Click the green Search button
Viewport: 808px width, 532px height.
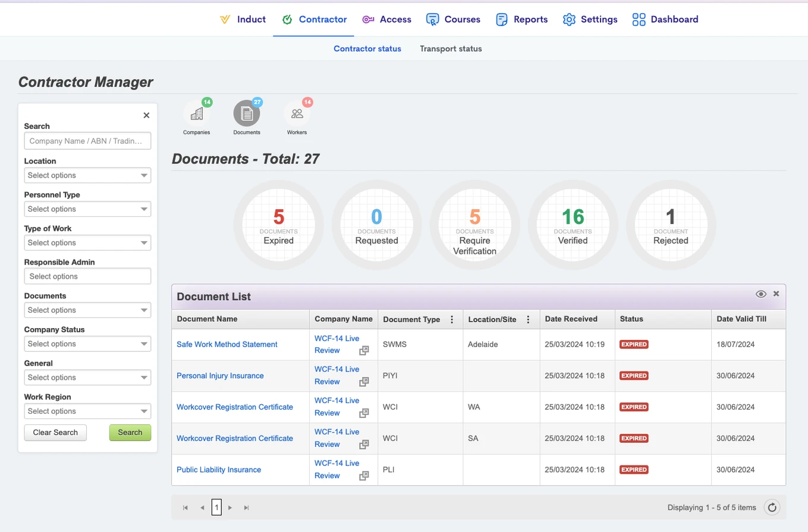coord(130,433)
